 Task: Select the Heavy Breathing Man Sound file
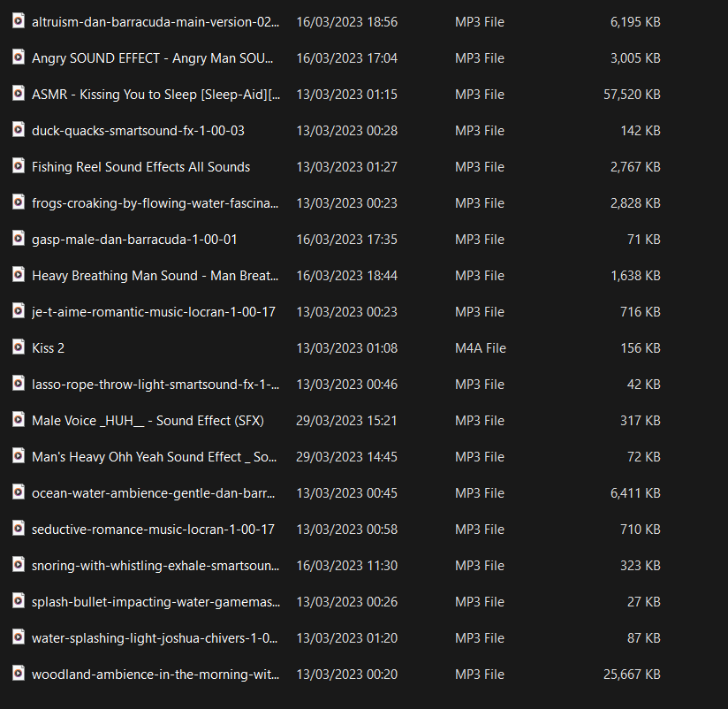(155, 276)
